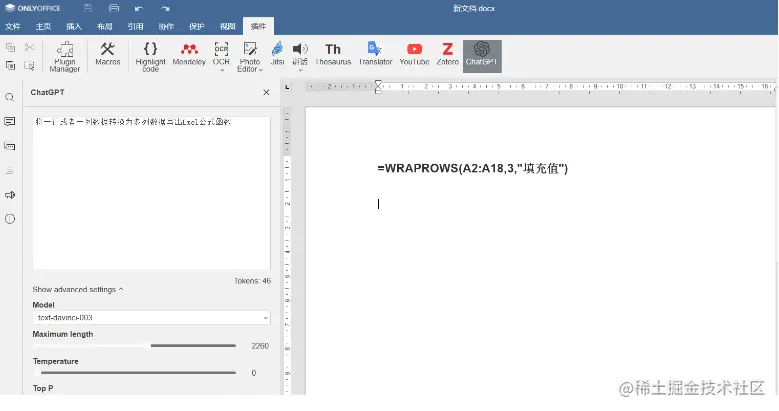Image resolution: width=779 pixels, height=411 pixels.
Task: Switch to the 布局 tab
Action: (x=105, y=26)
